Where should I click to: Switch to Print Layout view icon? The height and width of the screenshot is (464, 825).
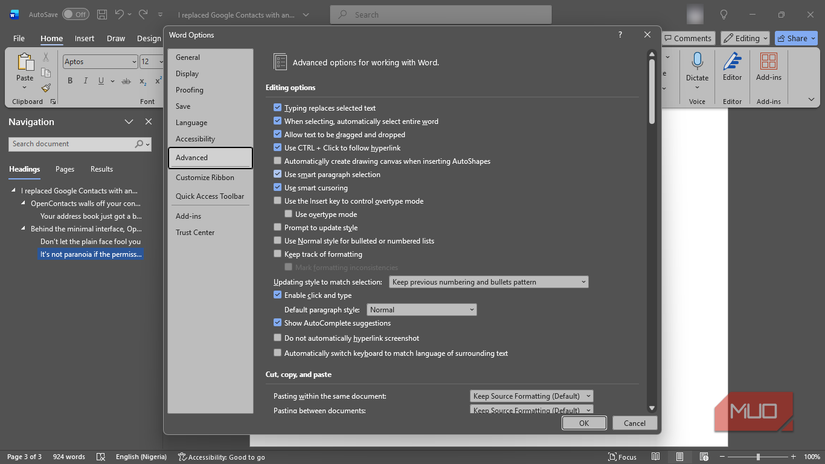coord(680,457)
